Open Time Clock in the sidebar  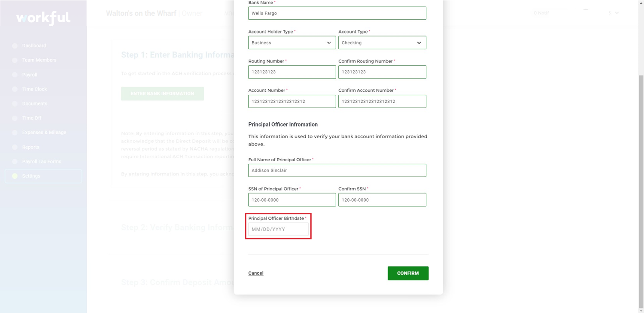(34, 89)
